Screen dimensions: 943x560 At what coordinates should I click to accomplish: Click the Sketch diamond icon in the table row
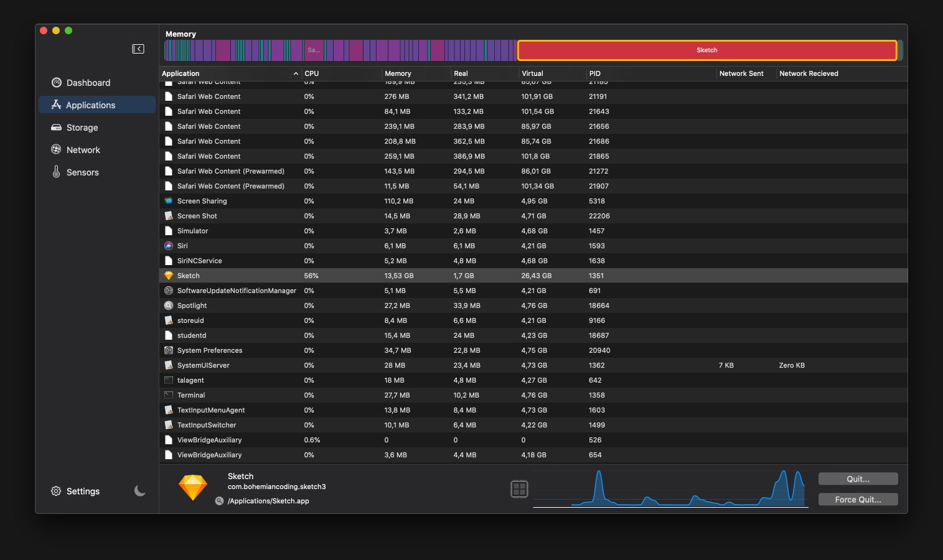coord(168,276)
